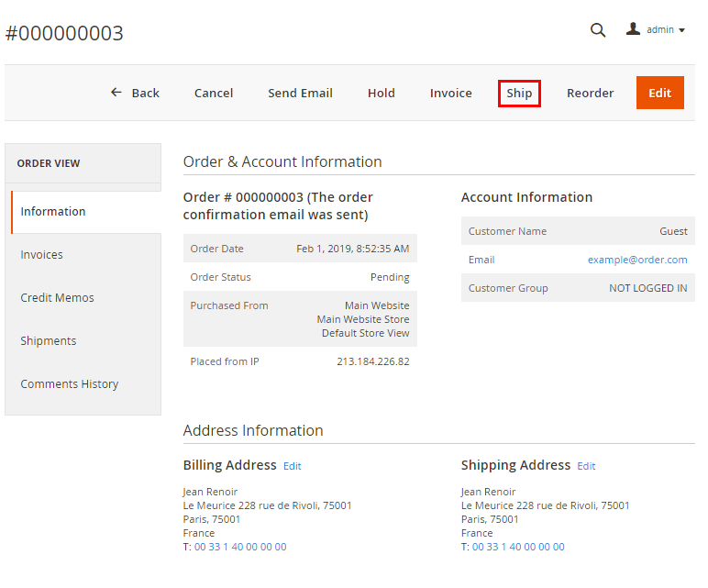Viewport: 708px width, 588px height.
Task: Cancel this order
Action: point(214,93)
